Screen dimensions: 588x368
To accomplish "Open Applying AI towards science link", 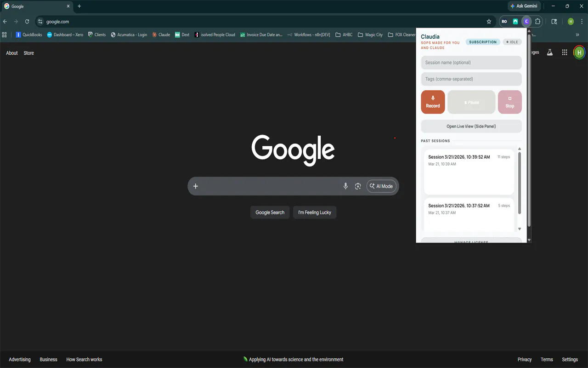I will click(x=294, y=359).
